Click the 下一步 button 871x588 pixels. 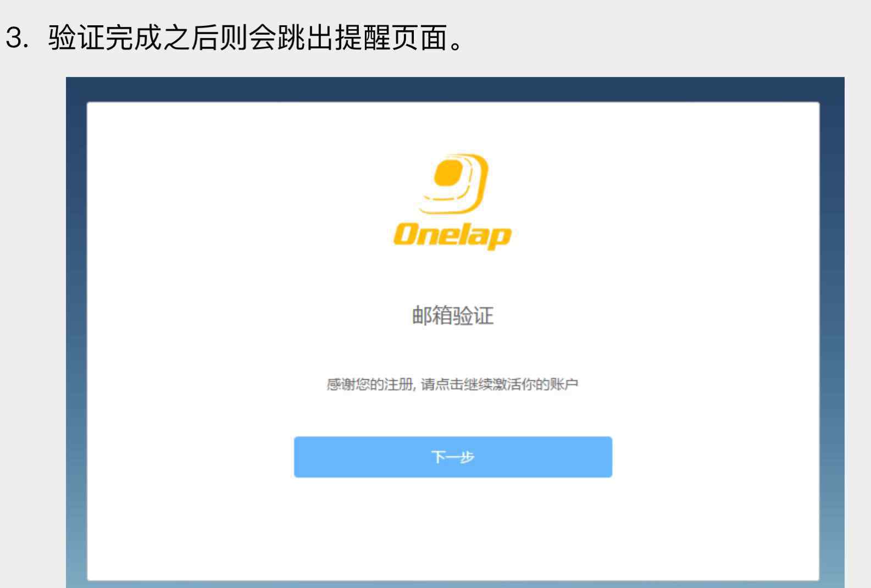[x=453, y=457]
